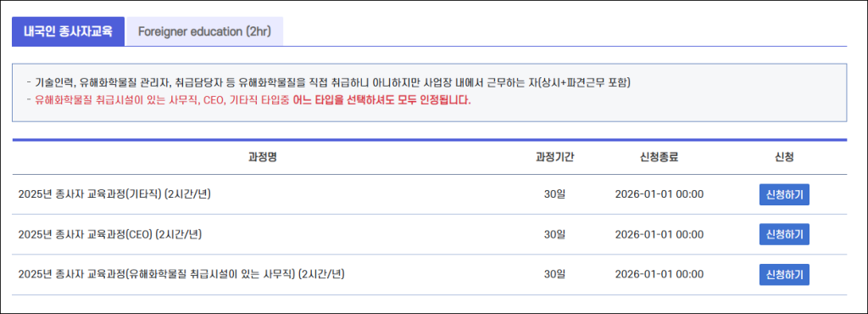
Task: Select the 과정기간 column header
Action: point(554,157)
